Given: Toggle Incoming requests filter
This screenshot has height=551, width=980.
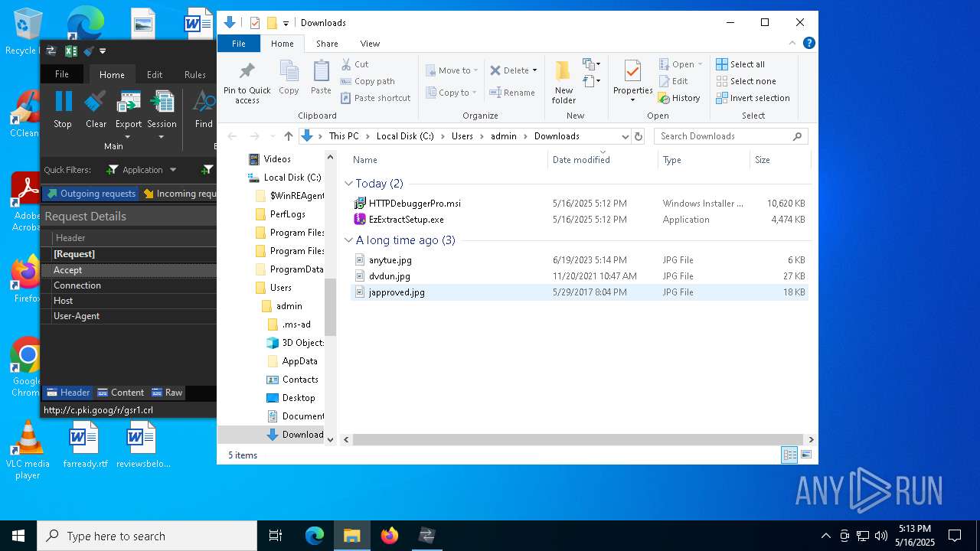Looking at the screenshot, I should [180, 194].
